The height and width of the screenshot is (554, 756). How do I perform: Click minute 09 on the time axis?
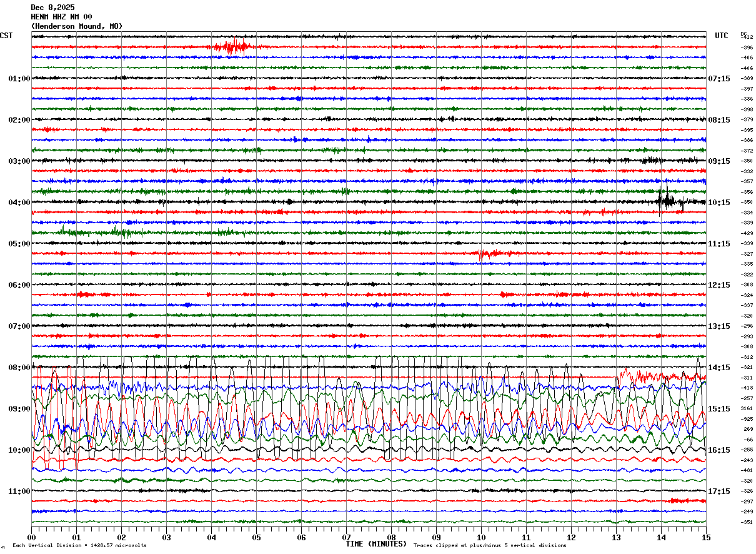tap(437, 537)
